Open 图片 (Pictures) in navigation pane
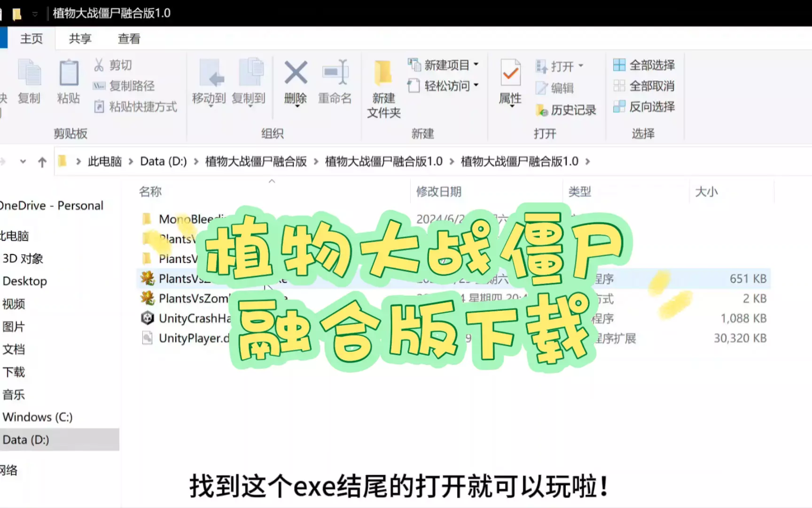The image size is (812, 508). coord(14,326)
